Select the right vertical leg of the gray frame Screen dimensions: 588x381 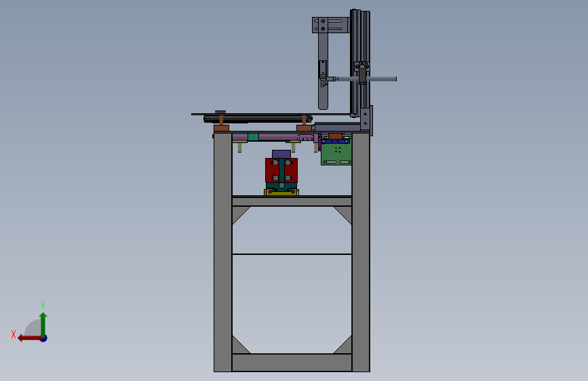point(361,252)
